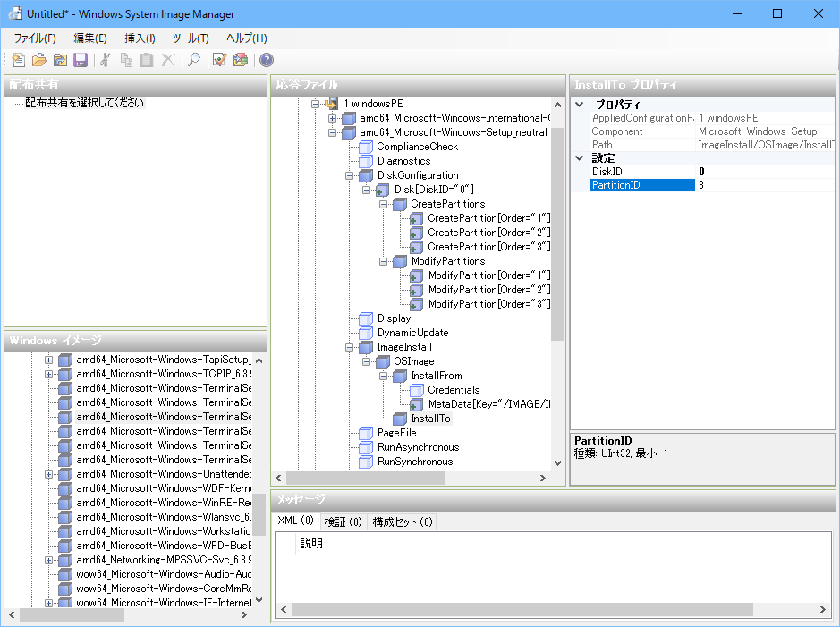Collapse the 設定 settings group chevron
The width and height of the screenshot is (840, 627).
(x=580, y=158)
